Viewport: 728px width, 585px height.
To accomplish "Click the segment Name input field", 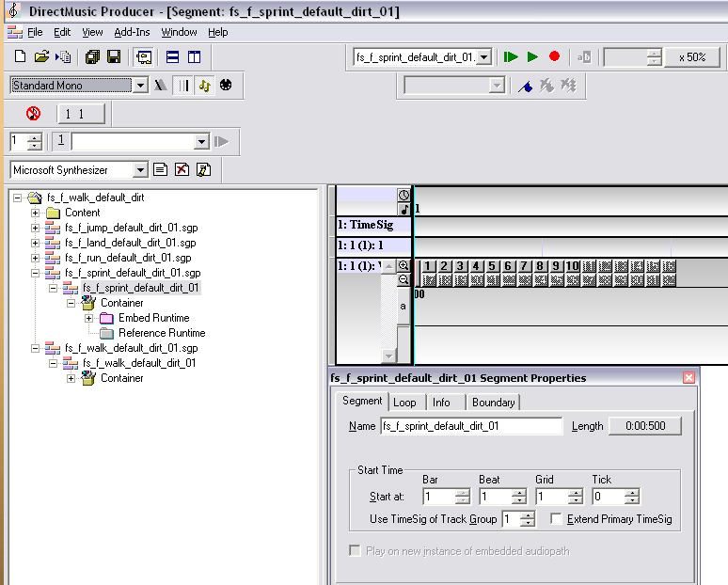I will (x=471, y=426).
